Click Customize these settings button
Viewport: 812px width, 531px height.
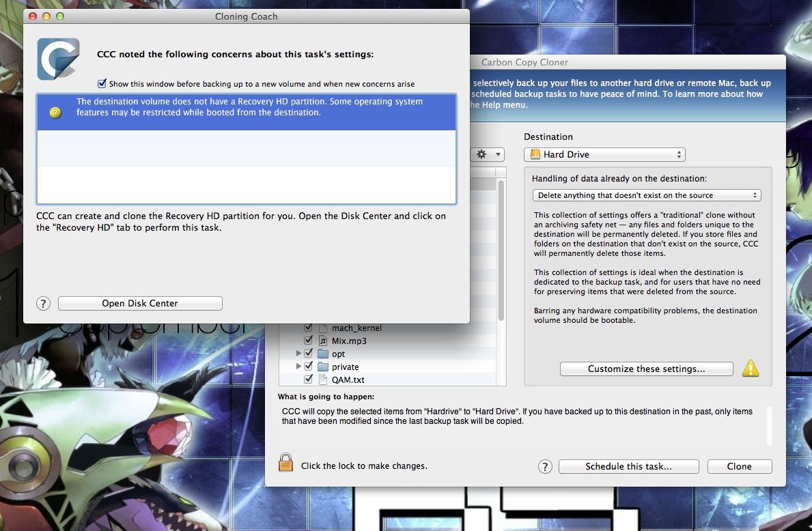(646, 369)
